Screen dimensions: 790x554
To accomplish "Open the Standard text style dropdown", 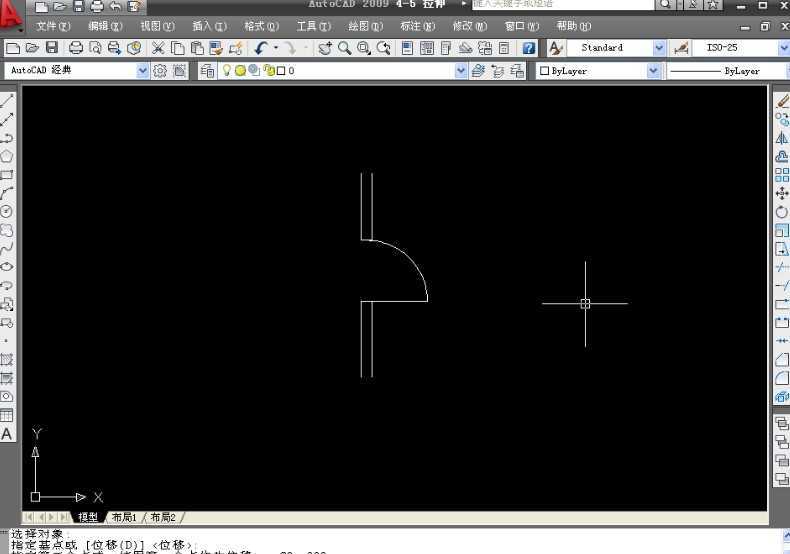I will 659,48.
